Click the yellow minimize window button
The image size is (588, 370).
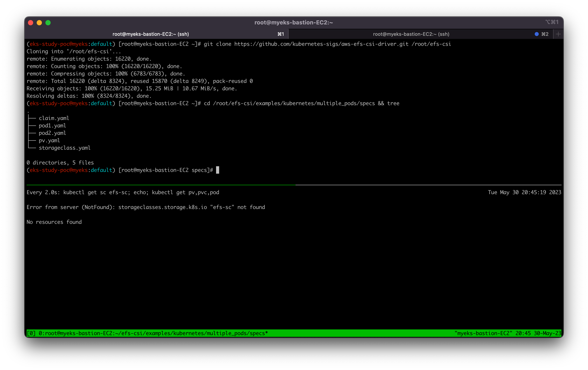point(39,23)
